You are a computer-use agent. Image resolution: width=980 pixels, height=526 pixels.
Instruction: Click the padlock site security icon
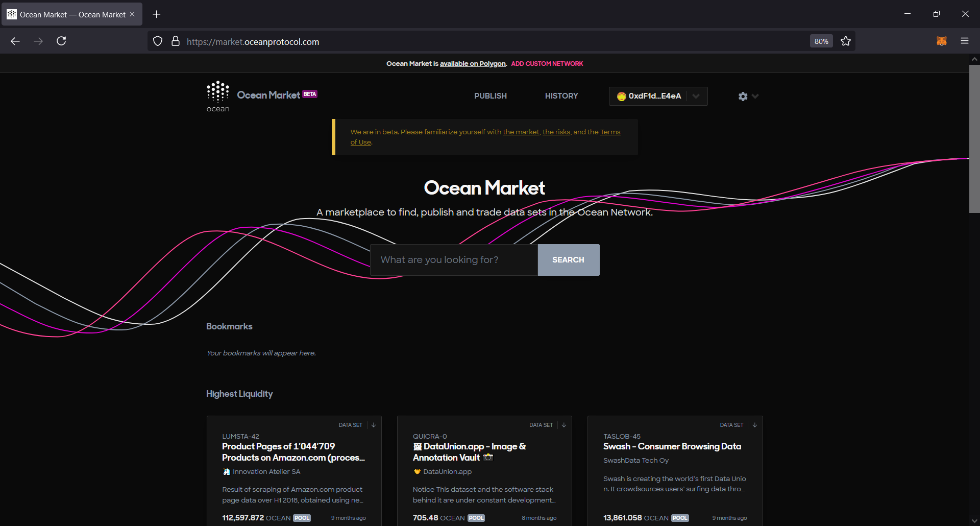coord(176,41)
